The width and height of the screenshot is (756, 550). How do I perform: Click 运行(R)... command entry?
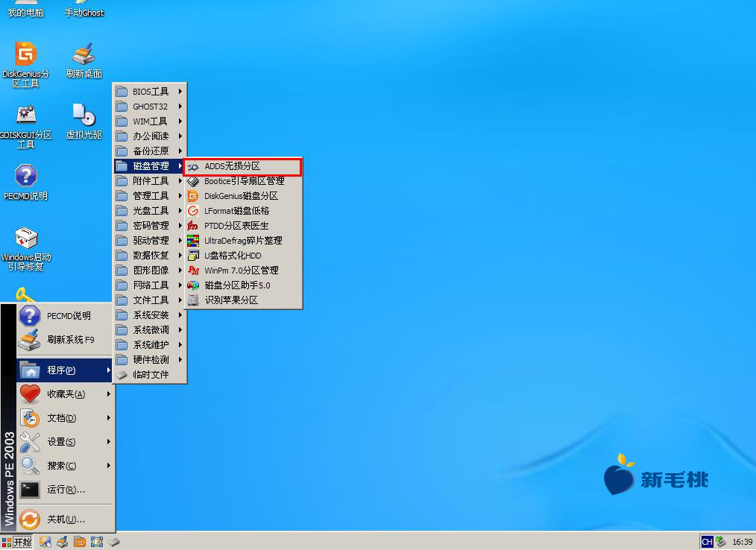point(65,490)
